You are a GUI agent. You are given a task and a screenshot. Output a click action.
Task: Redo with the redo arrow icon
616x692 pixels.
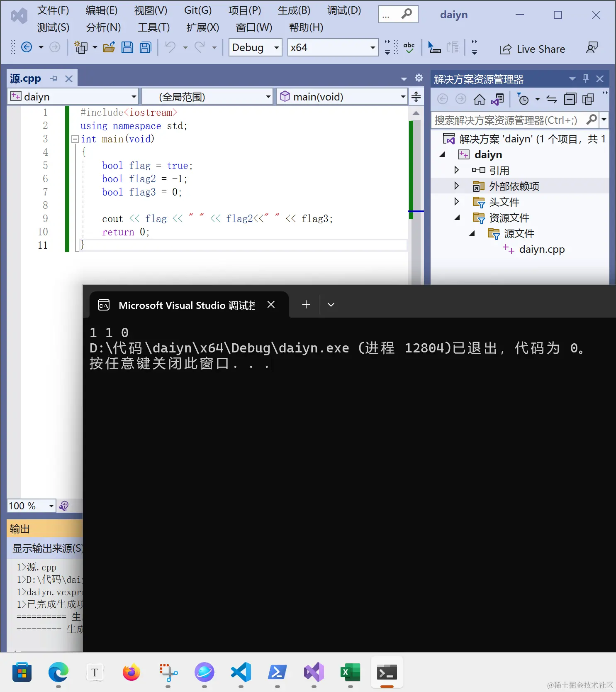200,47
